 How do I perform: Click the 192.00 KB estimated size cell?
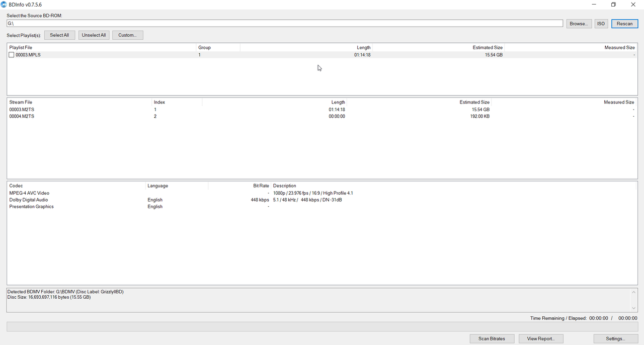click(479, 116)
